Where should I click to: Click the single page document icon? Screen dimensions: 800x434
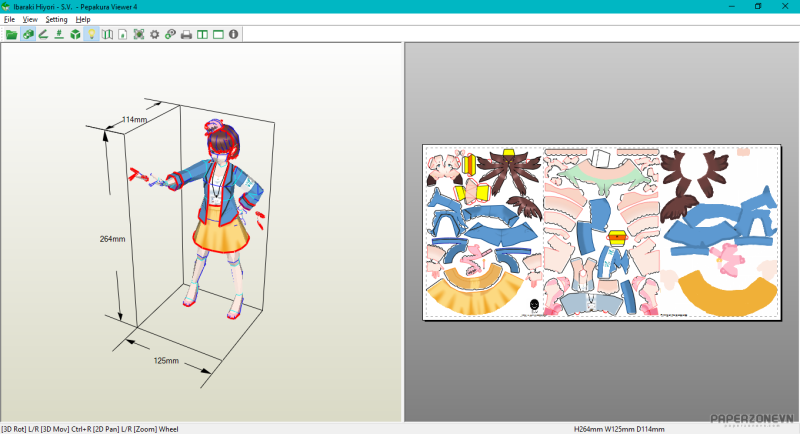123,34
